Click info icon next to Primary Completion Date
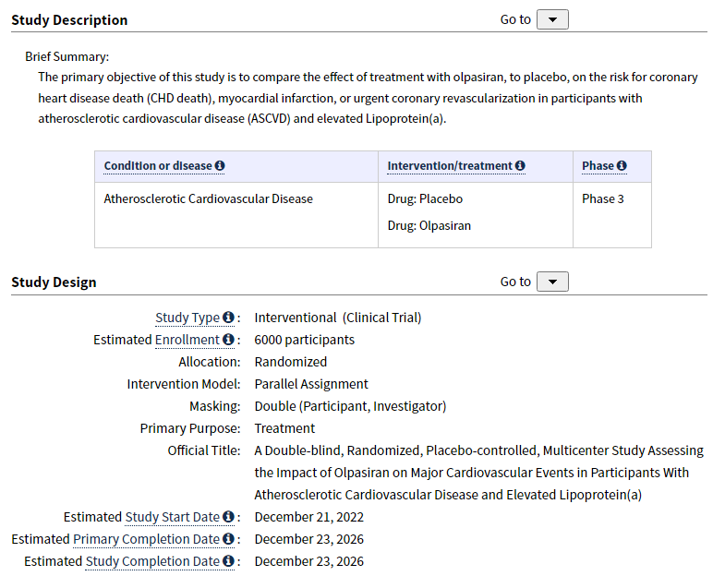 point(229,539)
